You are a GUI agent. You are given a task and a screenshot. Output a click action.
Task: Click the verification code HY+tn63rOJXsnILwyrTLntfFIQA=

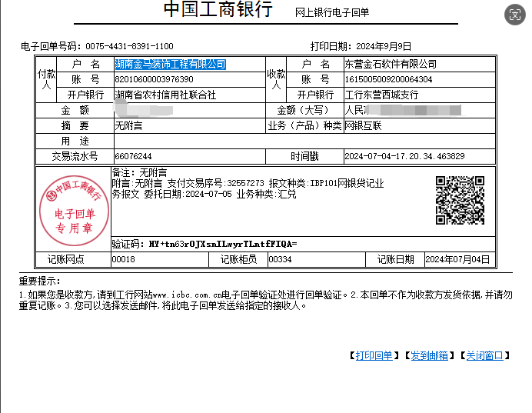(223, 244)
